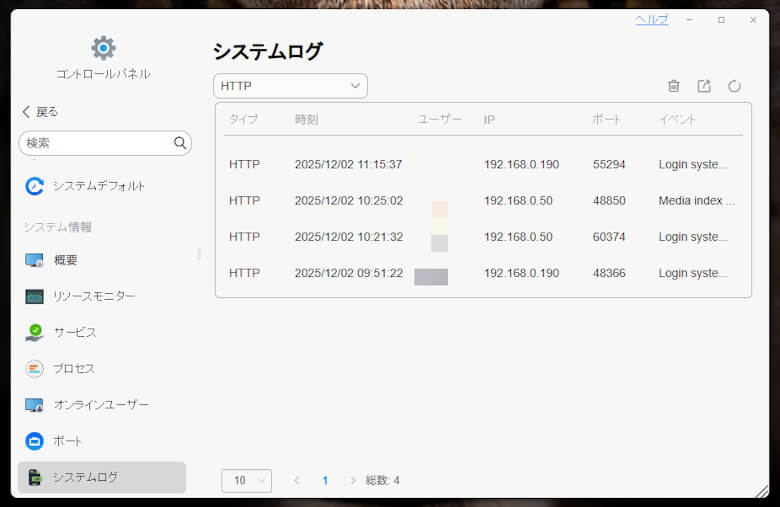780x507 pixels.
Task: Select 概要 under システム情報
Action: pos(65,260)
